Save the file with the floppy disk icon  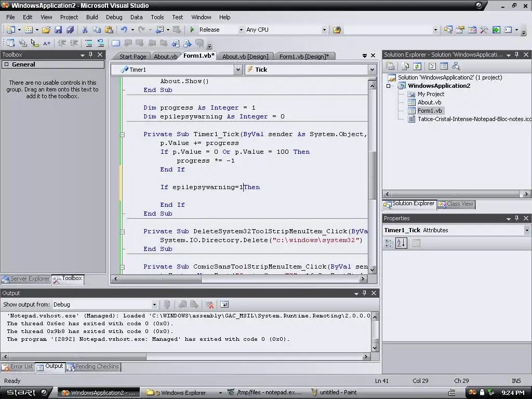[x=58, y=30]
